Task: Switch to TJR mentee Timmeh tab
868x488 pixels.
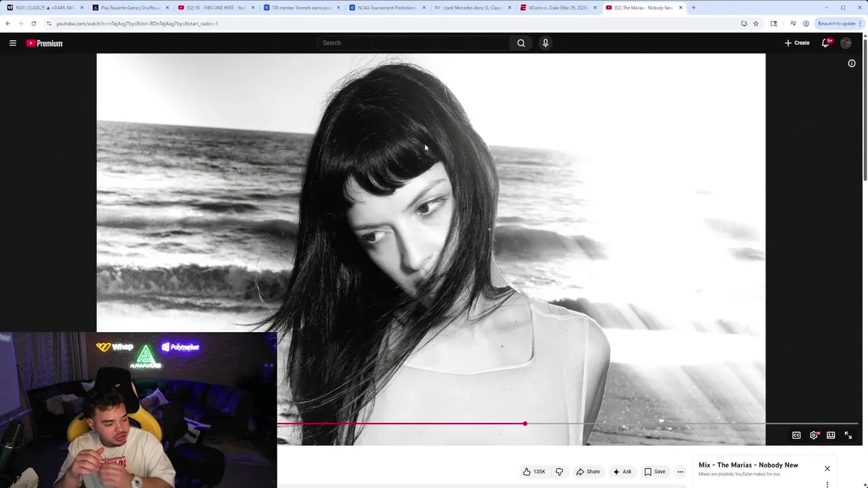Action: tap(302, 7)
